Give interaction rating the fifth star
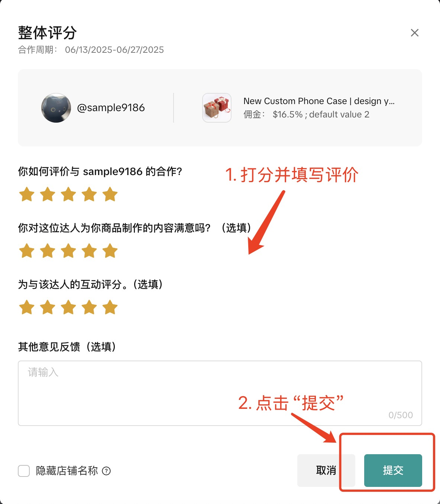The width and height of the screenshot is (440, 504). tap(110, 307)
